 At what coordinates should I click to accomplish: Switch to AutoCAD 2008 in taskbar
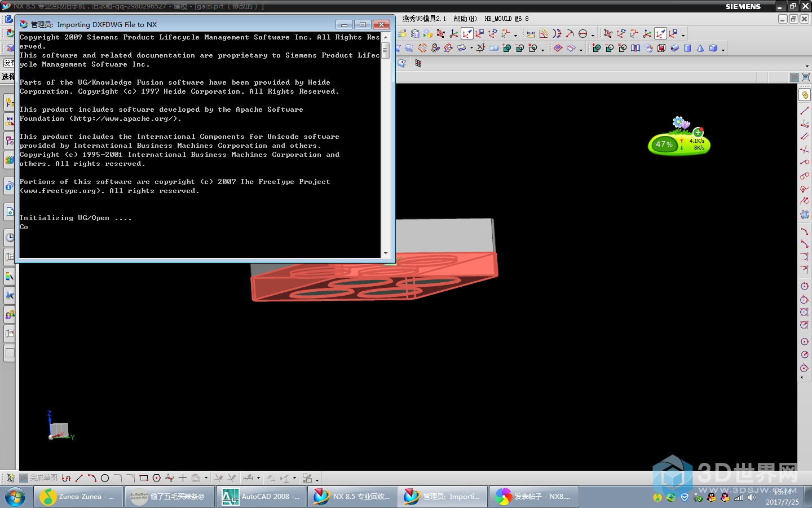tap(261, 497)
